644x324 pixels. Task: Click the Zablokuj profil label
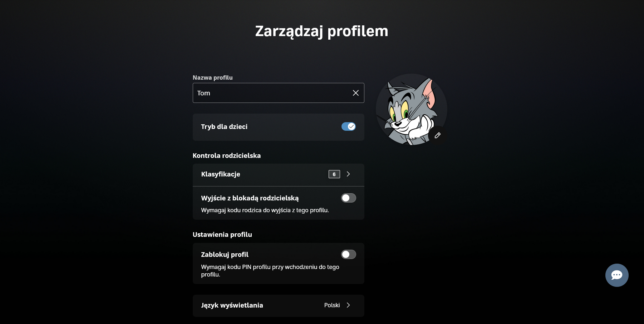click(225, 254)
